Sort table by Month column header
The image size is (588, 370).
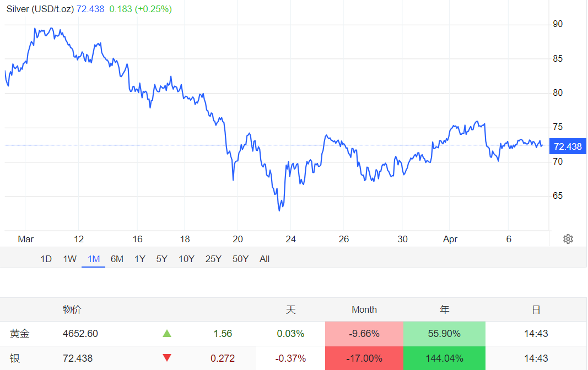pyautogui.click(x=364, y=309)
